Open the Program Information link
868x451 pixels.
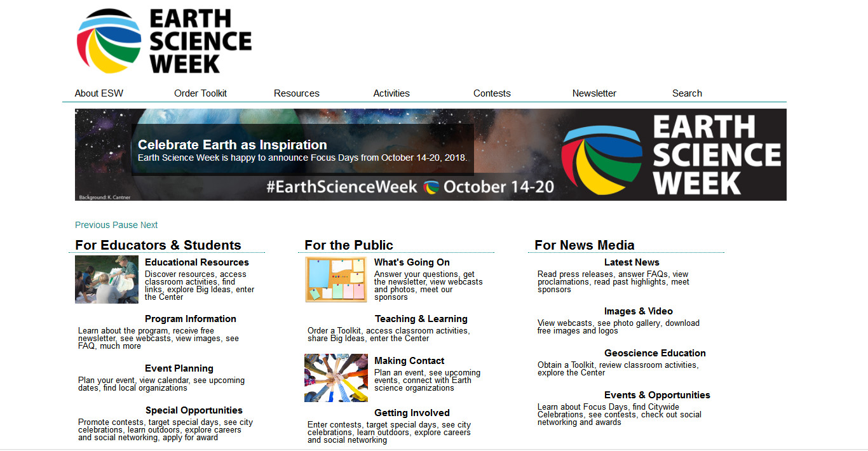pos(191,319)
